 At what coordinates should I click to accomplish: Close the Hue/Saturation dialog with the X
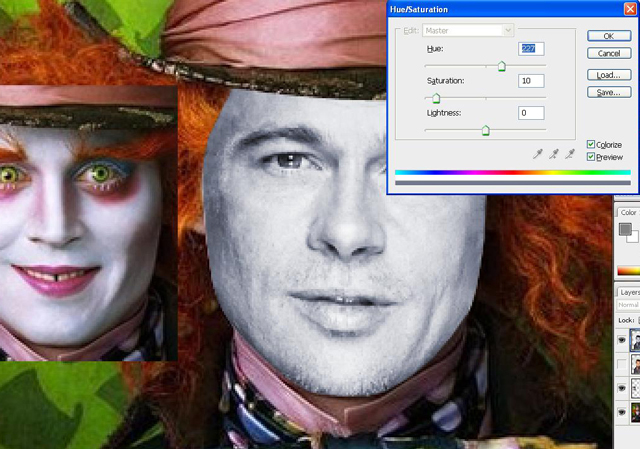pyautogui.click(x=630, y=9)
